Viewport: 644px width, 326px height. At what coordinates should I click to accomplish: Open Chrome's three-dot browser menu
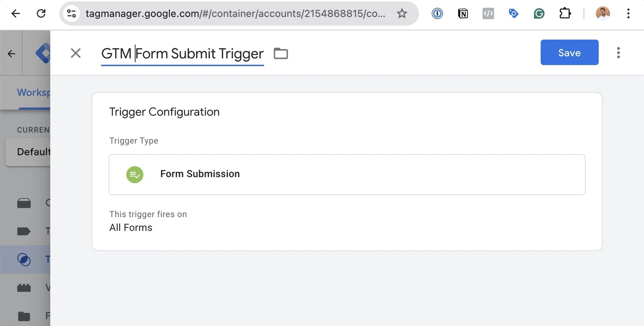click(x=628, y=13)
